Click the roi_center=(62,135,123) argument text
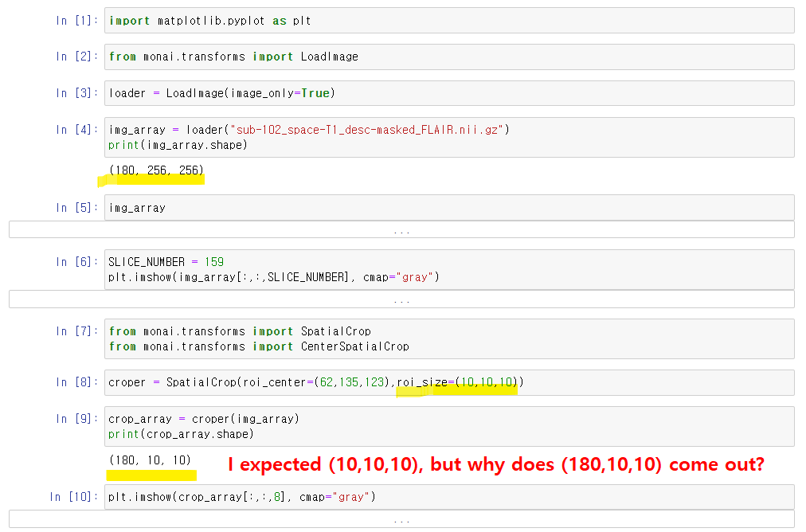This screenshot has height=532, width=806. pos(316,382)
